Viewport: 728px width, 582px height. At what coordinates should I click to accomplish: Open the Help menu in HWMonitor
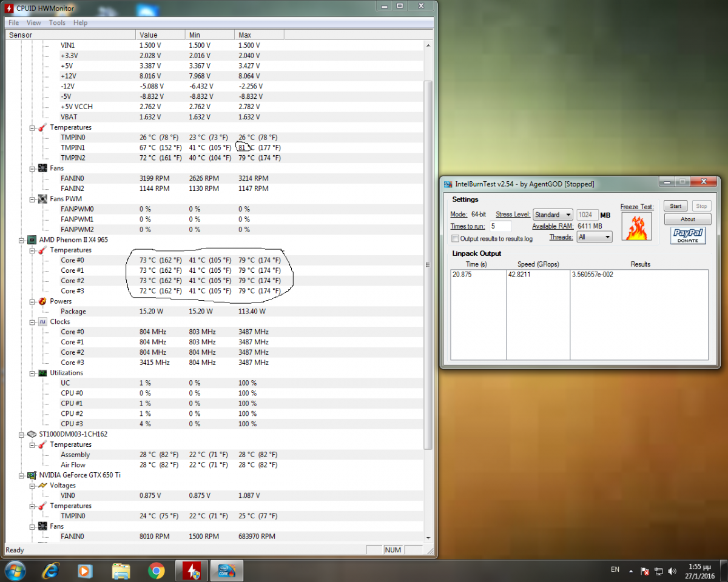point(80,22)
